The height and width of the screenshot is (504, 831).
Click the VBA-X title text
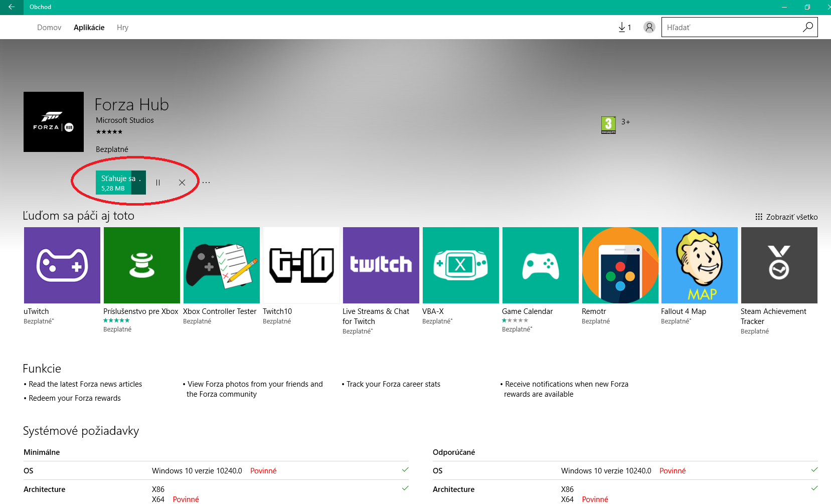(x=433, y=311)
